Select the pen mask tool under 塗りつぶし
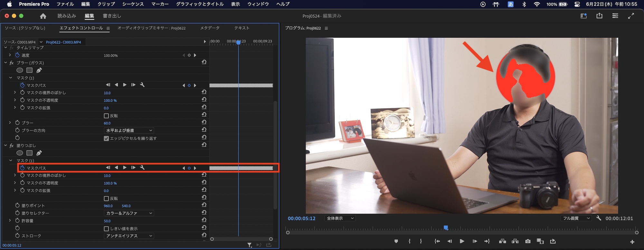The height and width of the screenshot is (250, 644). point(39,153)
